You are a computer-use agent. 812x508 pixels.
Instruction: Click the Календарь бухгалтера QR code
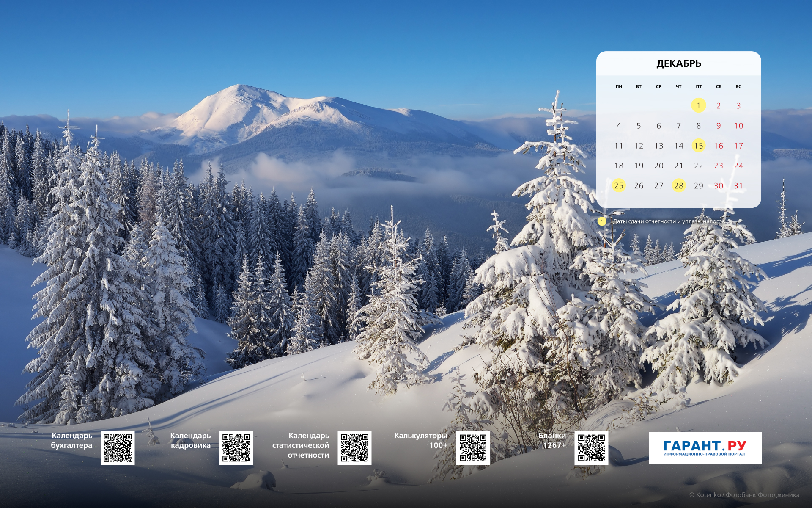click(x=118, y=447)
